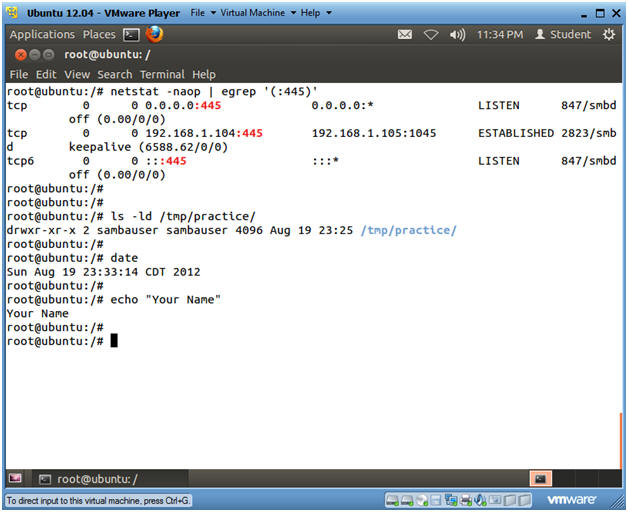Click the blue /tmp/practice/ directory text
The height and width of the screenshot is (512, 628).
[x=408, y=230]
